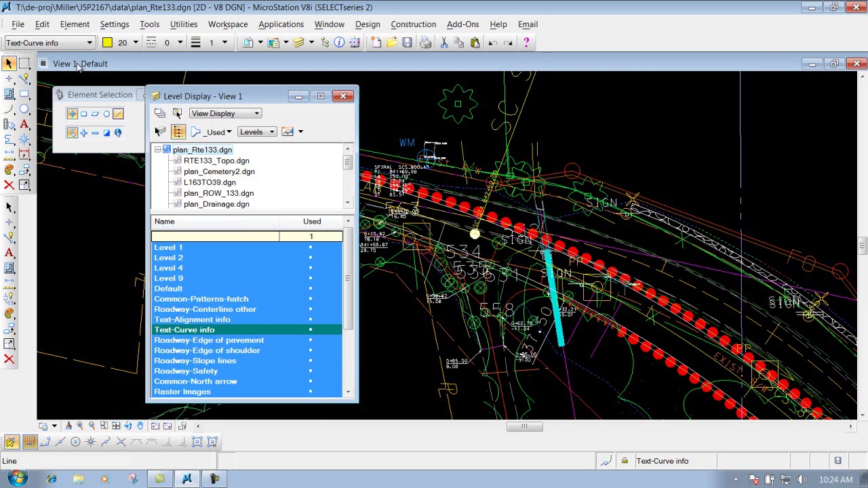This screenshot has width=868, height=488.
Task: Open the Utilities menu
Action: [x=184, y=24]
